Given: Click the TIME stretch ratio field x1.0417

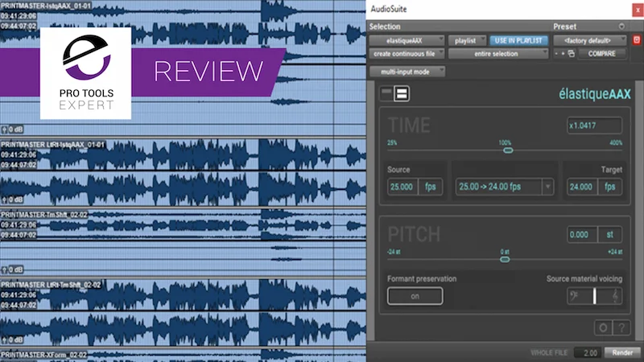Looking at the screenshot, I should (x=594, y=125).
